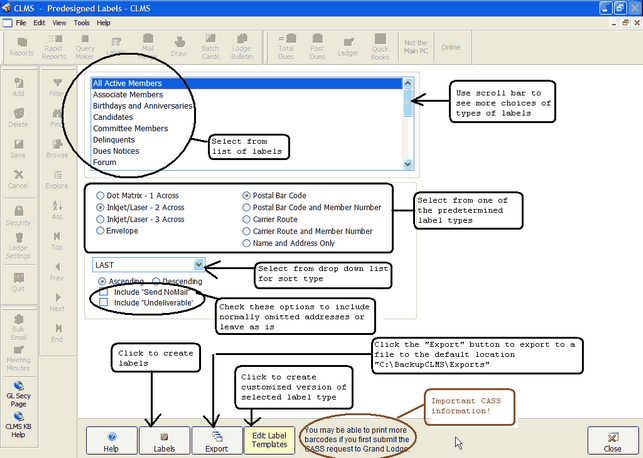Choose the Carrier Route radio option

(248, 217)
